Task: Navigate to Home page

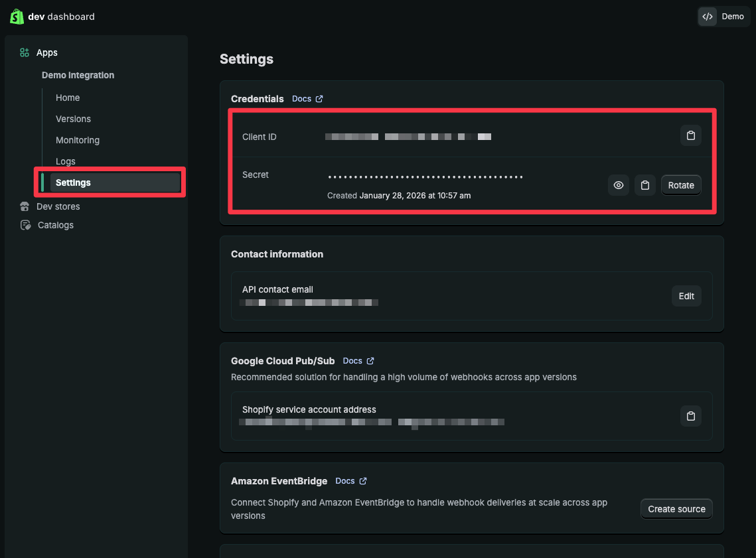Action: (x=68, y=98)
